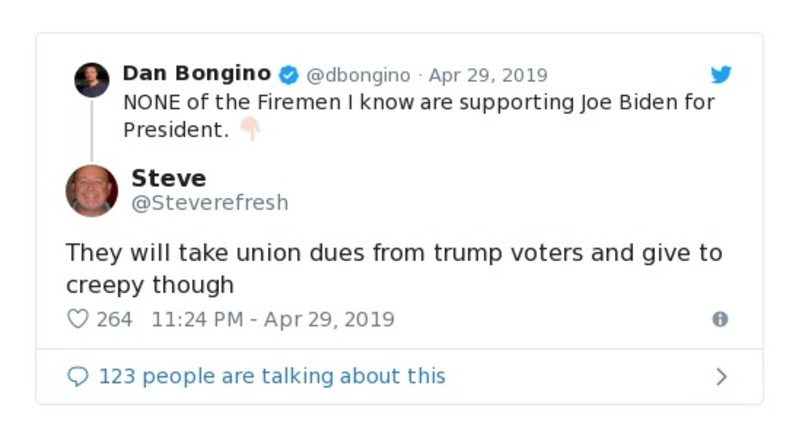Open "123 people are talking about this"

click(x=271, y=376)
